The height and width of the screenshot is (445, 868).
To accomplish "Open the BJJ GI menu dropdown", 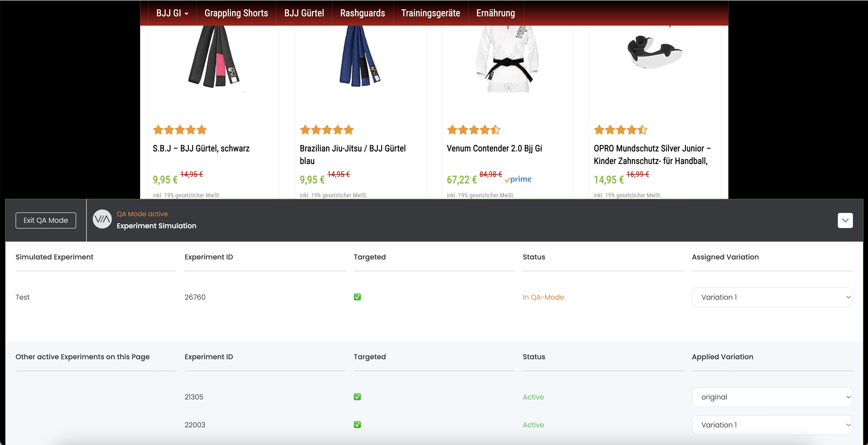I will (172, 13).
